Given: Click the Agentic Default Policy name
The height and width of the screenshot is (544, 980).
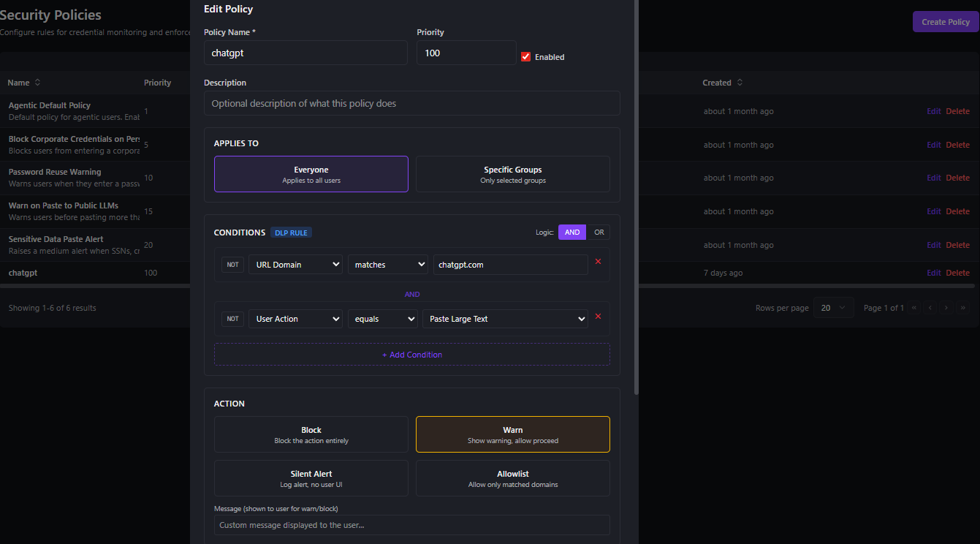Looking at the screenshot, I should (x=50, y=105).
